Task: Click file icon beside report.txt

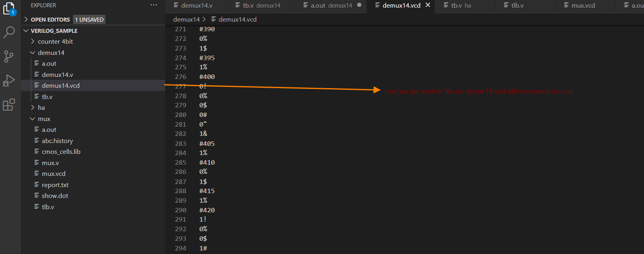Action: pyautogui.click(x=36, y=184)
